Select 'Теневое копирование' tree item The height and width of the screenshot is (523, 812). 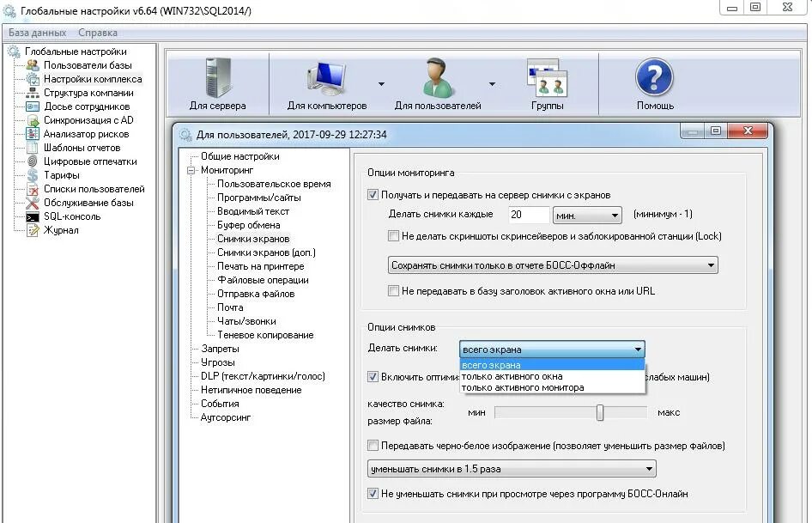click(x=265, y=335)
